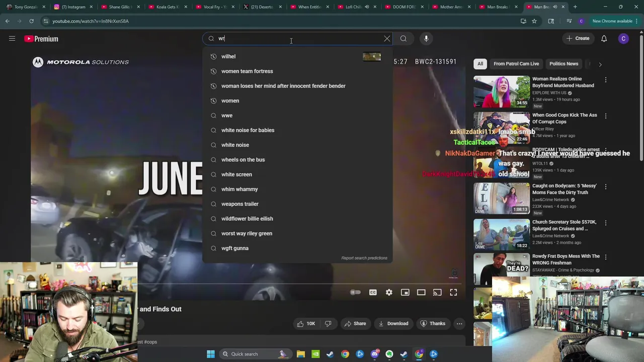The height and width of the screenshot is (362, 644).
Task: Select 'weapons trailer' suggestion
Action: tap(297, 204)
